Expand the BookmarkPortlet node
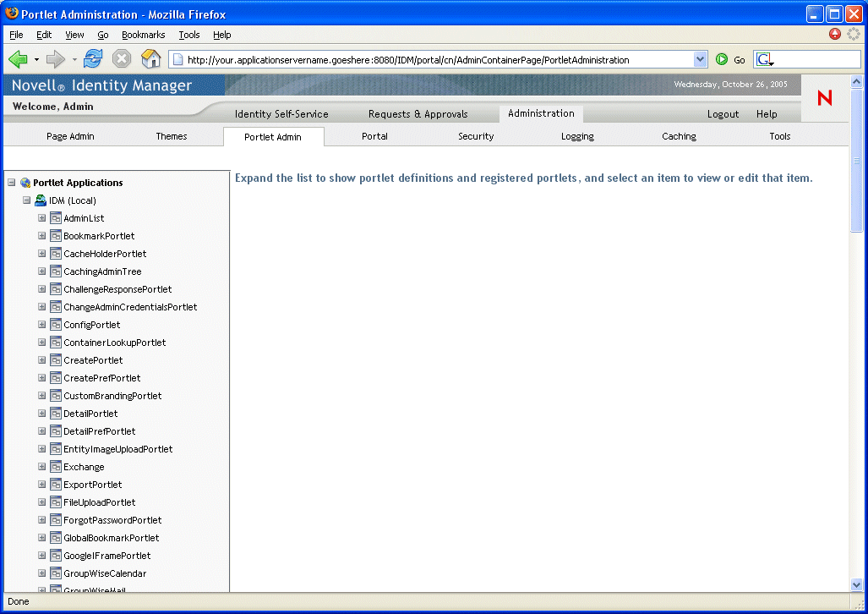 (x=41, y=235)
